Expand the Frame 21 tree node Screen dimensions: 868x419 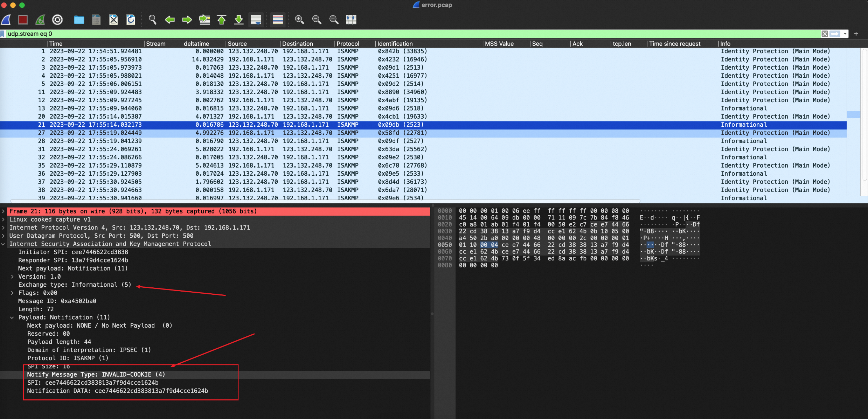(3, 211)
